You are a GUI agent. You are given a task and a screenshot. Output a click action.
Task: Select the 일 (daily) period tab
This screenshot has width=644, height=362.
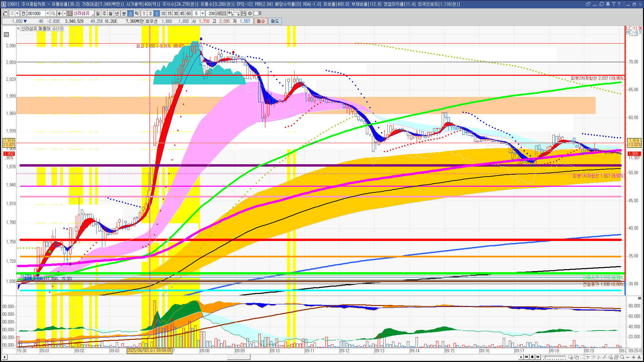98,13
